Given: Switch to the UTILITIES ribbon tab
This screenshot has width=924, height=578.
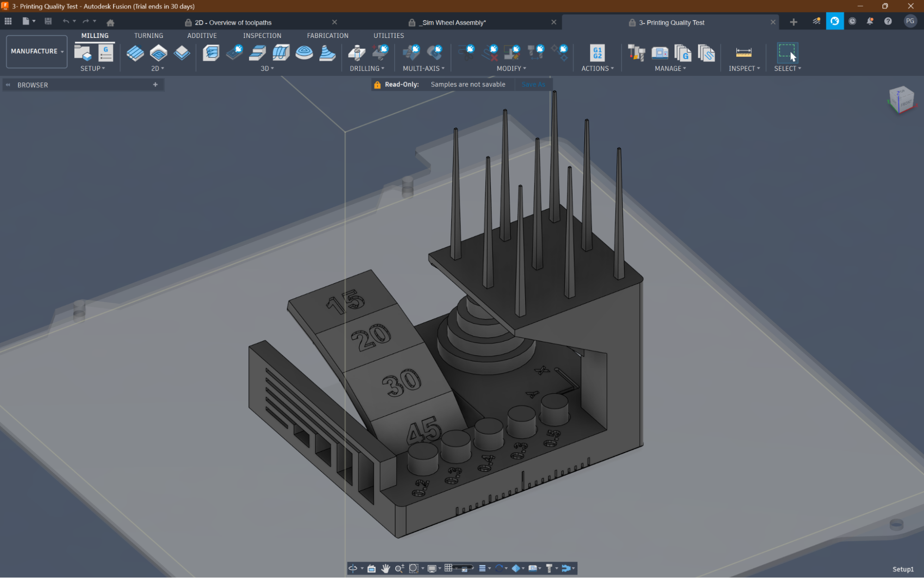Looking at the screenshot, I should point(389,36).
